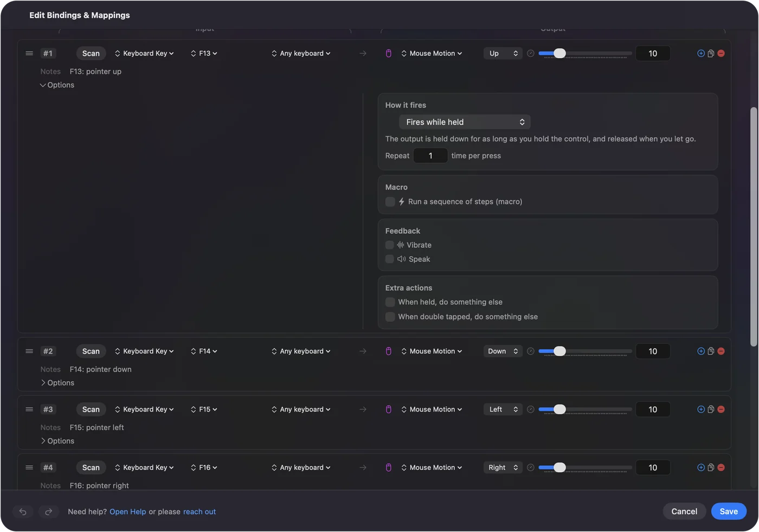Expand Options under F15: pointer left
Screen dimensions: 759x532
click(x=57, y=440)
